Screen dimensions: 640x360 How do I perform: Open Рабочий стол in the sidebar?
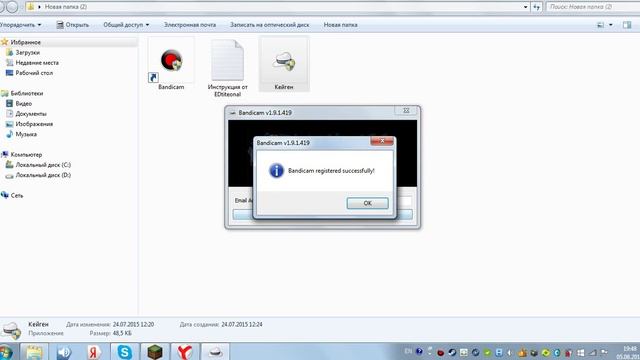pyautogui.click(x=34, y=73)
